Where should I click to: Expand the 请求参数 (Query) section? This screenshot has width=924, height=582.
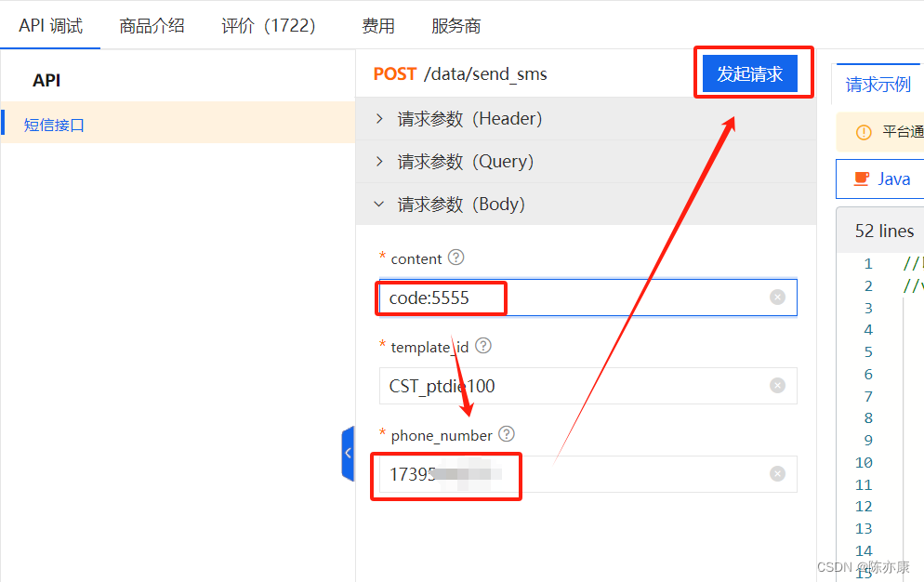(586, 161)
